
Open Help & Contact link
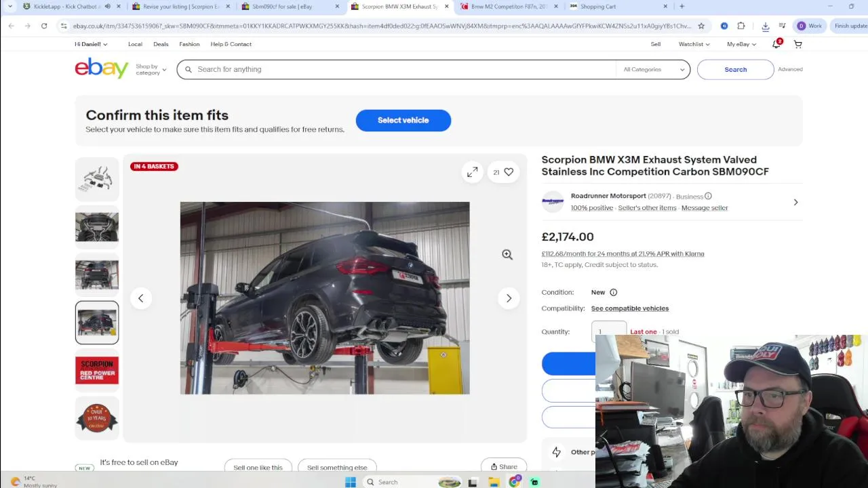231,44
